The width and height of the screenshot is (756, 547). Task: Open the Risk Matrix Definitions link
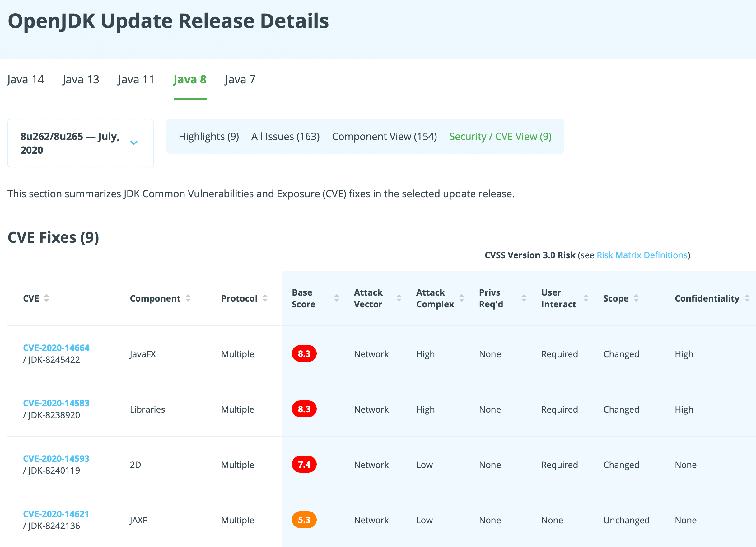[642, 255]
